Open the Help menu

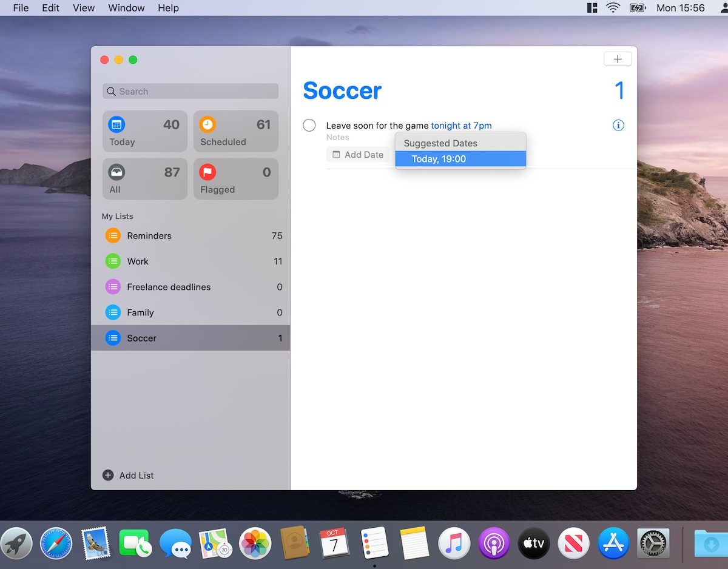coord(168,8)
